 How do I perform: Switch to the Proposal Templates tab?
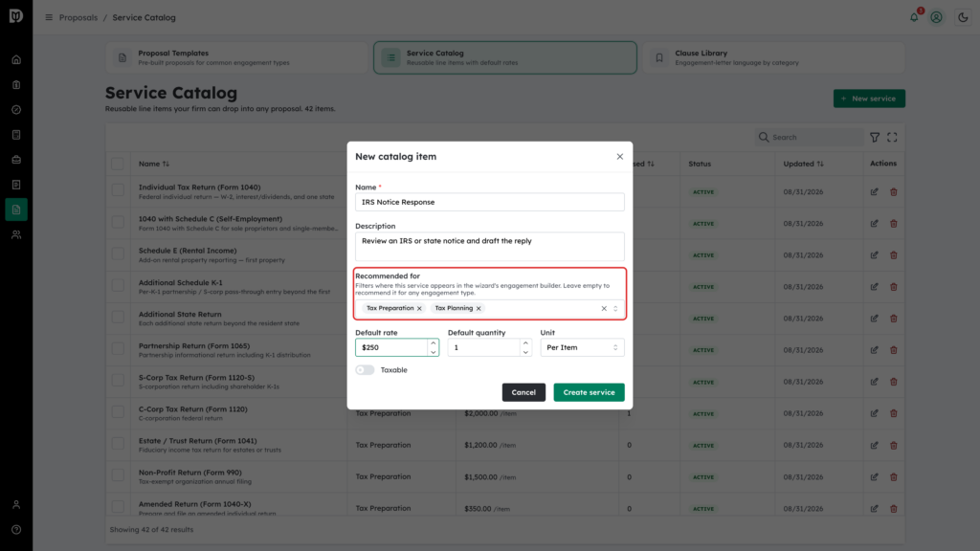(x=236, y=57)
